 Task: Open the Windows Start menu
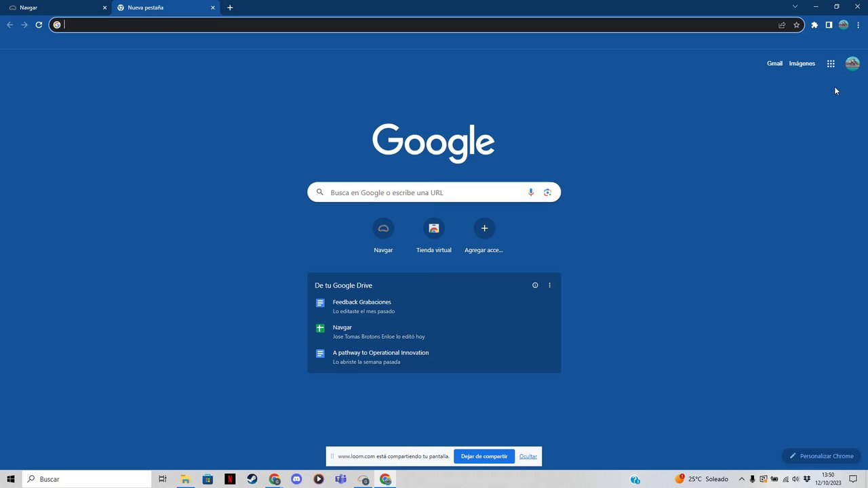pyautogui.click(x=11, y=479)
